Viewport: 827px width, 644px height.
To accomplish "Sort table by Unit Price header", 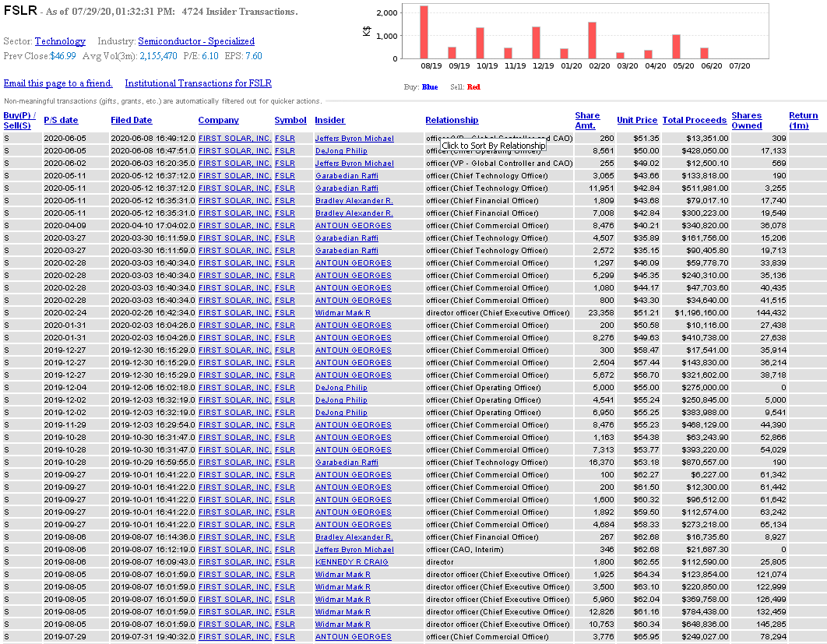I will (637, 120).
